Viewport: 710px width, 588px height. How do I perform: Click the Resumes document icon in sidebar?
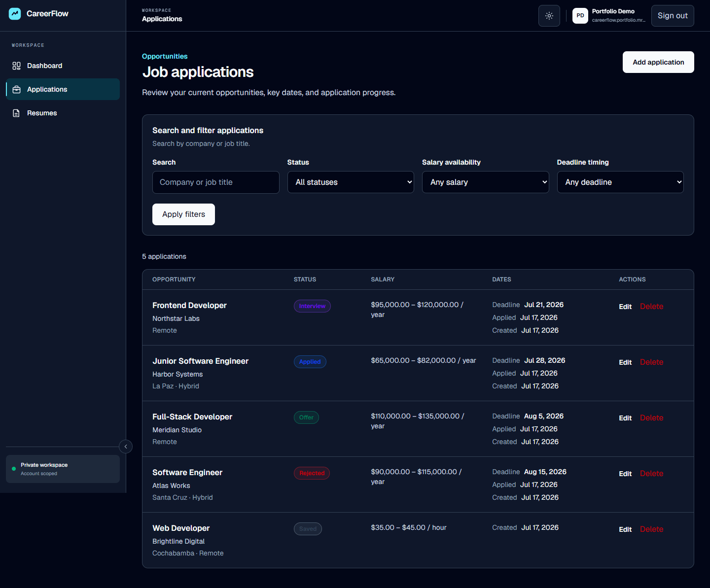point(16,113)
